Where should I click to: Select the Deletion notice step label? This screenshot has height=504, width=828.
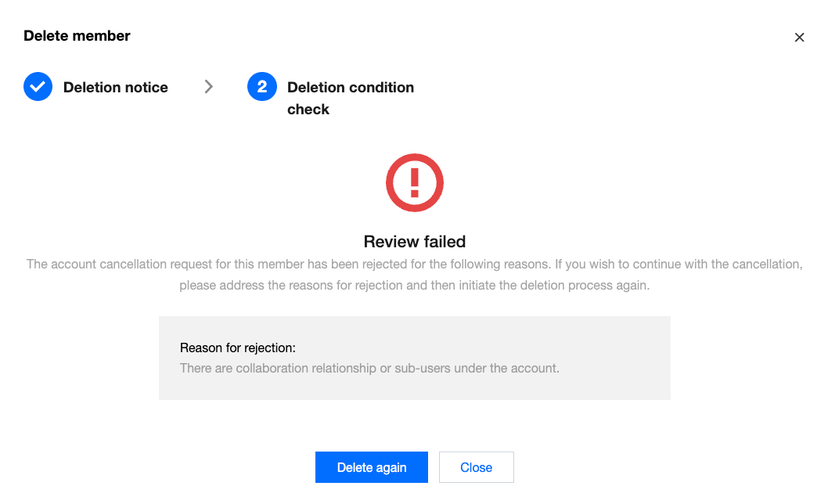tap(116, 88)
